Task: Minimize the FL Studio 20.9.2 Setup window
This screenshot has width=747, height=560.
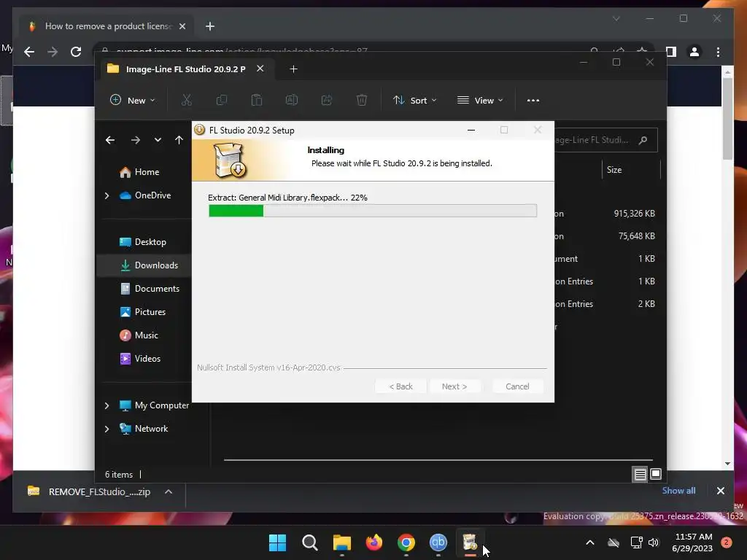Action: (471, 130)
